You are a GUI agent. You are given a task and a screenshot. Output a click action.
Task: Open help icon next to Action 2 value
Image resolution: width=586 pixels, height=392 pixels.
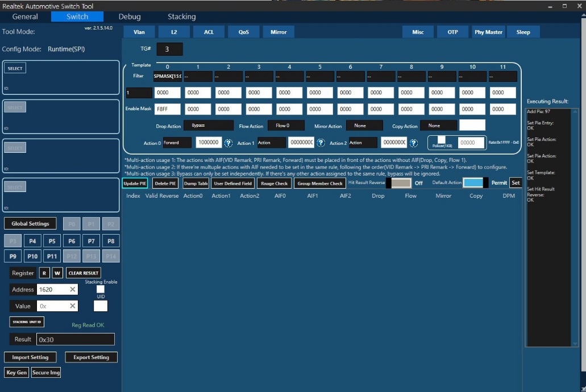pos(413,143)
